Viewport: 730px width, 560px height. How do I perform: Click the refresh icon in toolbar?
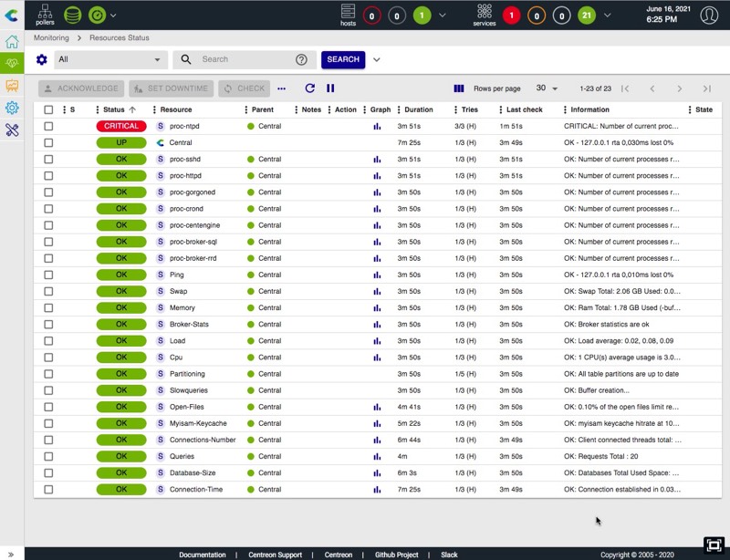click(310, 88)
